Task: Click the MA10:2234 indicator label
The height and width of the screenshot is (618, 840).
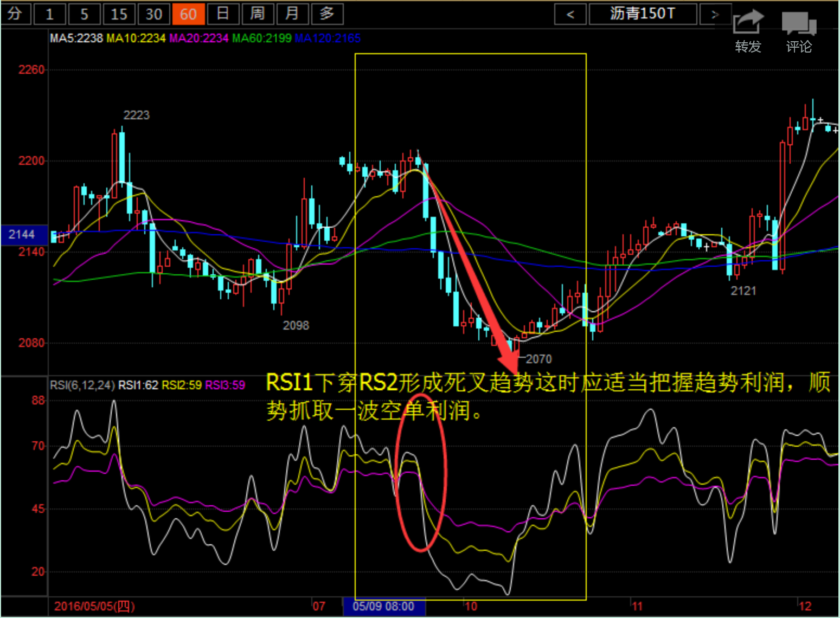Action: 136,38
